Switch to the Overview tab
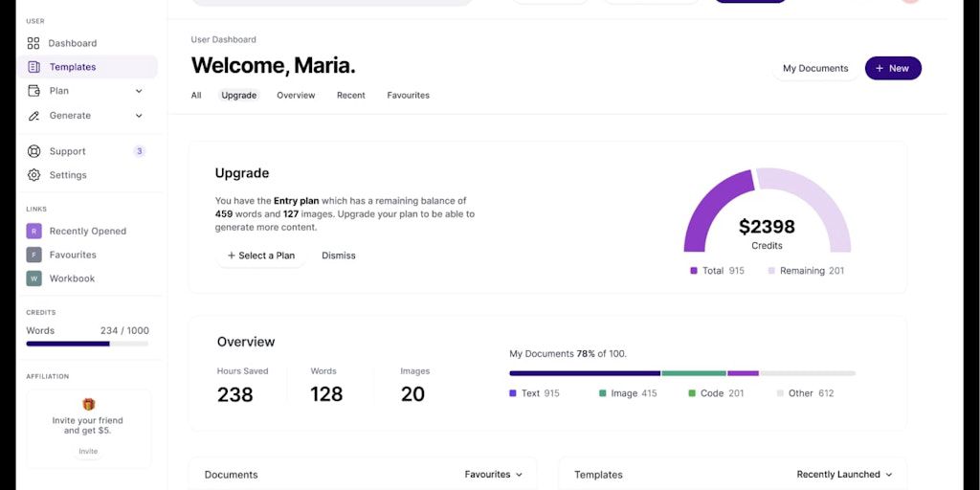This screenshot has width=980, height=490. pyautogui.click(x=296, y=96)
